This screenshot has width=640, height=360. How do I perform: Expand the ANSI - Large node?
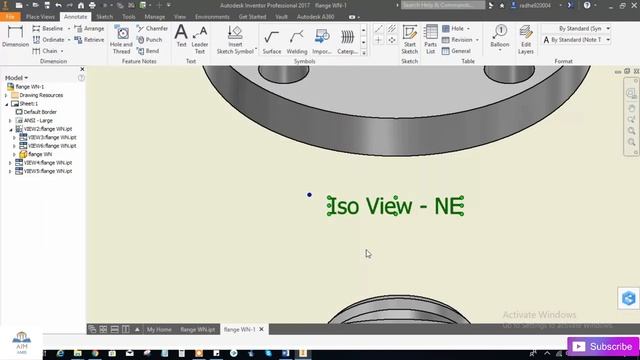click(x=10, y=121)
